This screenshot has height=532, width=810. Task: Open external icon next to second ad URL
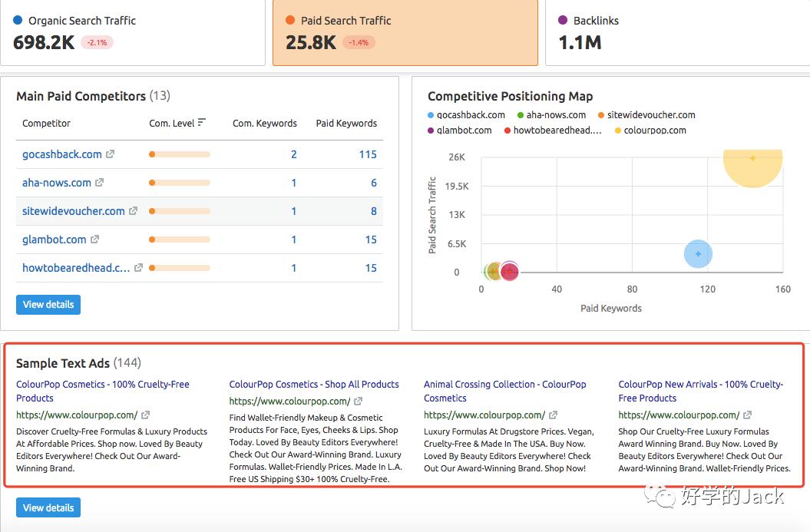click(x=359, y=401)
